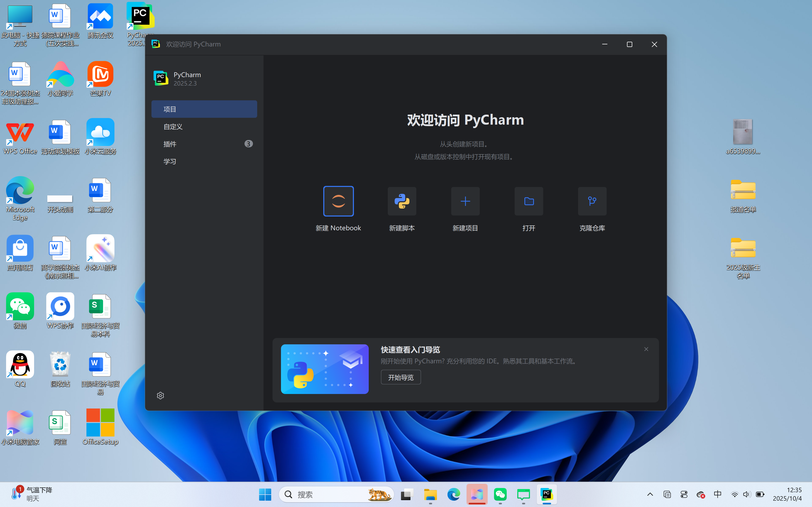Image resolution: width=812 pixels, height=507 pixels.
Task: Click the taskbar search box
Action: point(335,494)
